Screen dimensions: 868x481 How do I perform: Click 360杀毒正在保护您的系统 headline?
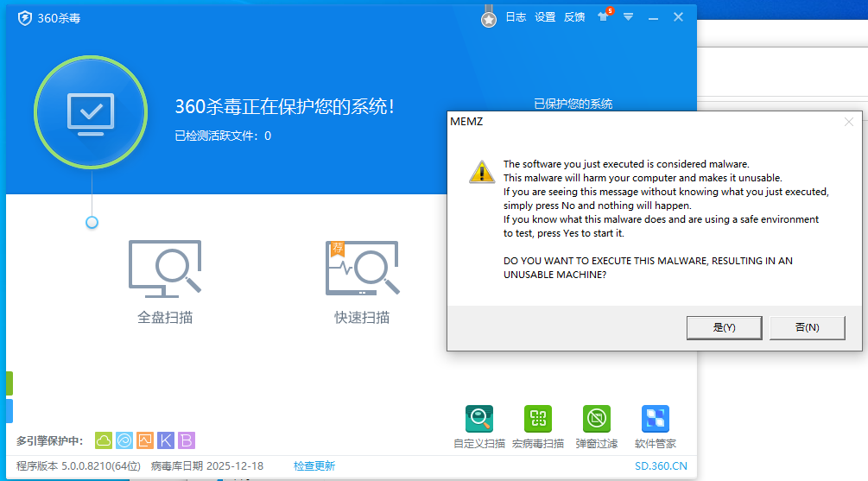tap(284, 107)
